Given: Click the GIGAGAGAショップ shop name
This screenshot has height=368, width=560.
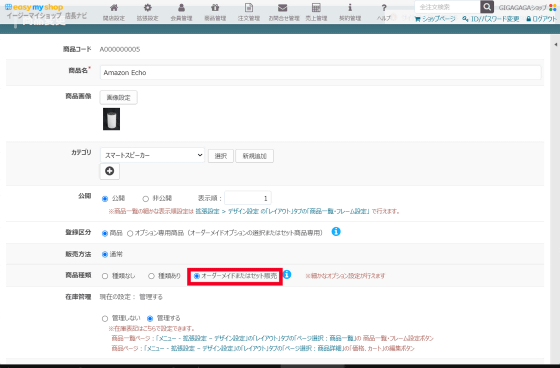Looking at the screenshot, I should tap(522, 8).
